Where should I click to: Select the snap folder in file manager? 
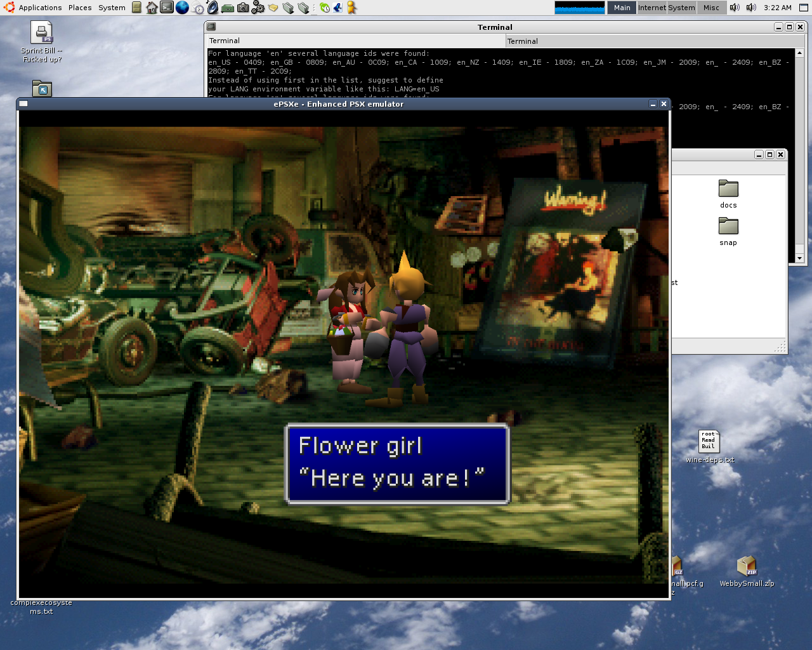pos(728,231)
